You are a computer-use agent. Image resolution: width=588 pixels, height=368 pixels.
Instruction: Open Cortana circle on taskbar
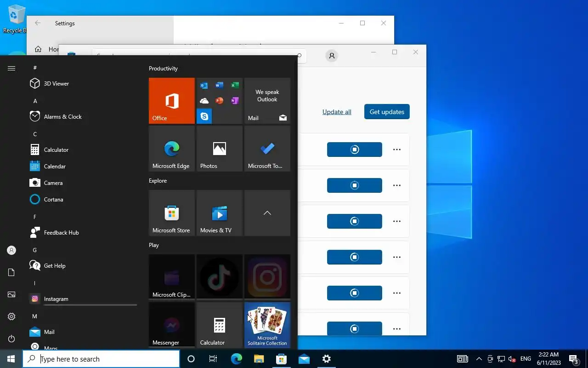point(191,359)
